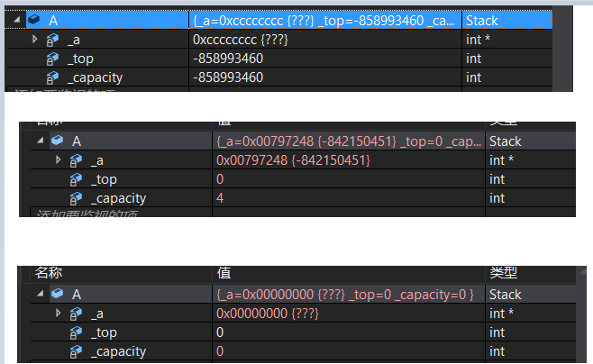Click the _capacity field icon showing -858993460
Viewport: 593px width, 364px height.
click(x=52, y=77)
